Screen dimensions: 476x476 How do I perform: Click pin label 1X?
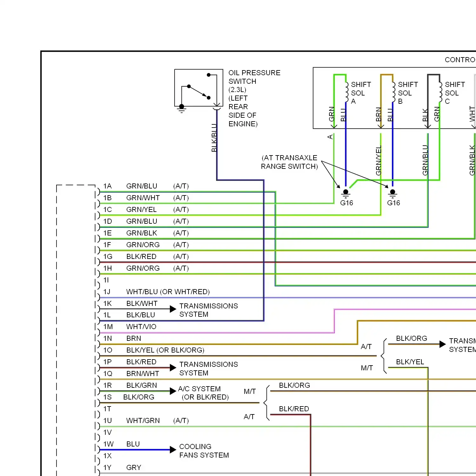tap(108, 456)
